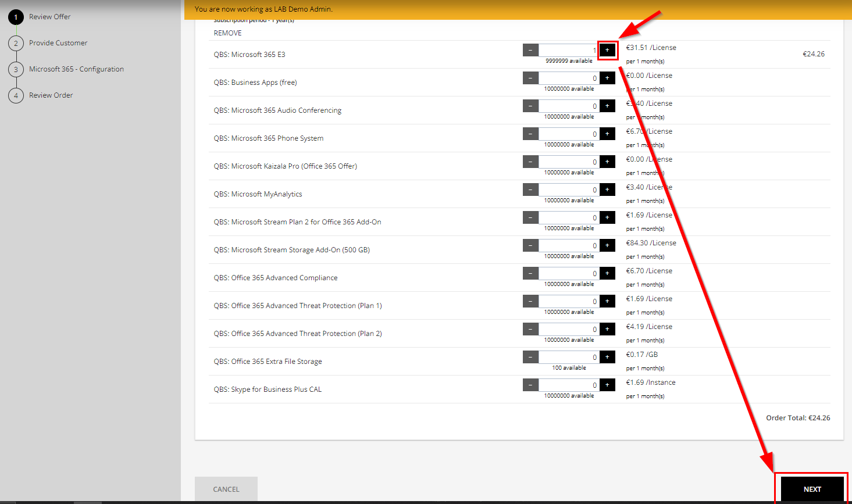Increase Microsoft 365 Audio Conferencing quantity
Viewport: 852px width, 504px height.
607,106
